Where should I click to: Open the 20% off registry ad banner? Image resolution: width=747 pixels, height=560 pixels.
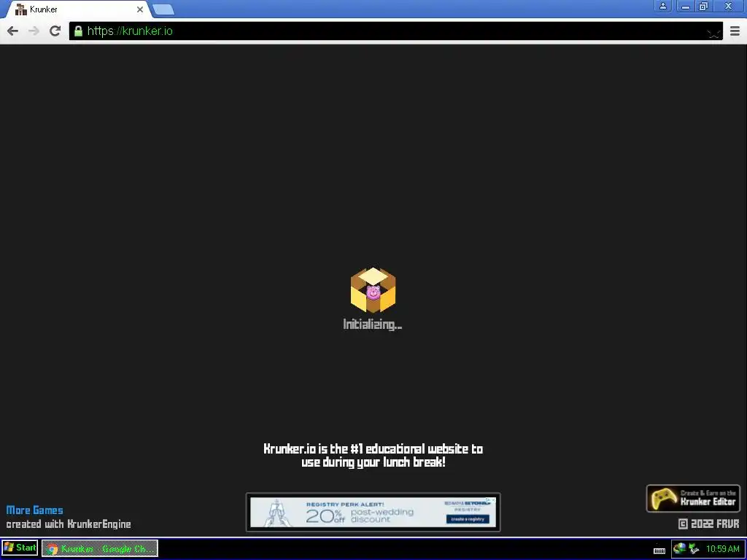pos(373,513)
